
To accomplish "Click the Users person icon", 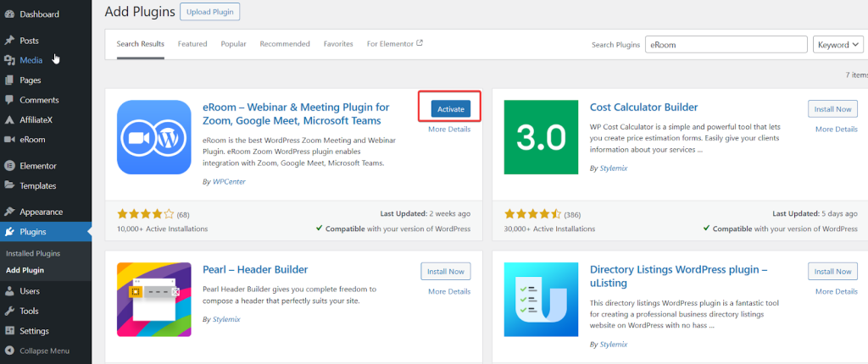I will pyautogui.click(x=9, y=291).
